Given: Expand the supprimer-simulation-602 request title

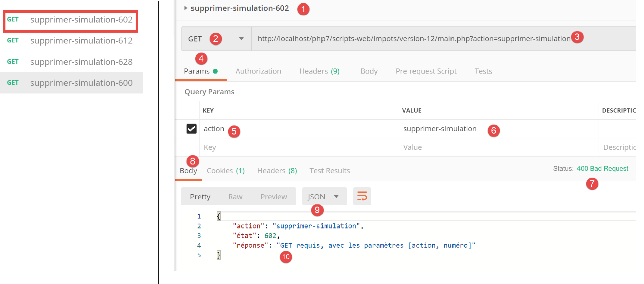Looking at the screenshot, I should pos(186,8).
